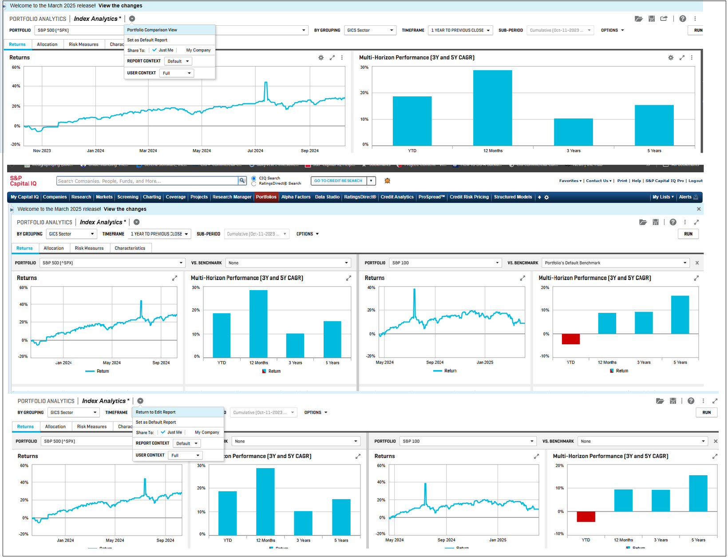Open the Screening menu in navigation bar
Image resolution: width=728 pixels, height=560 pixels.
tap(128, 197)
